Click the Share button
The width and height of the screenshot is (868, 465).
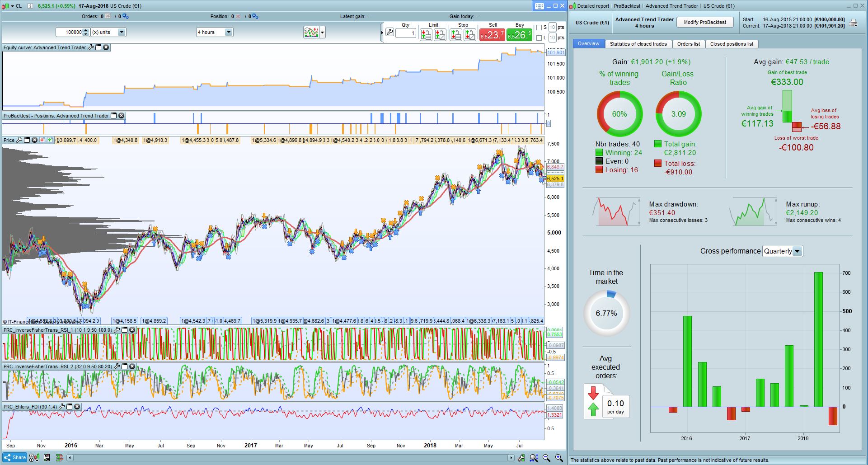[x=15, y=457]
